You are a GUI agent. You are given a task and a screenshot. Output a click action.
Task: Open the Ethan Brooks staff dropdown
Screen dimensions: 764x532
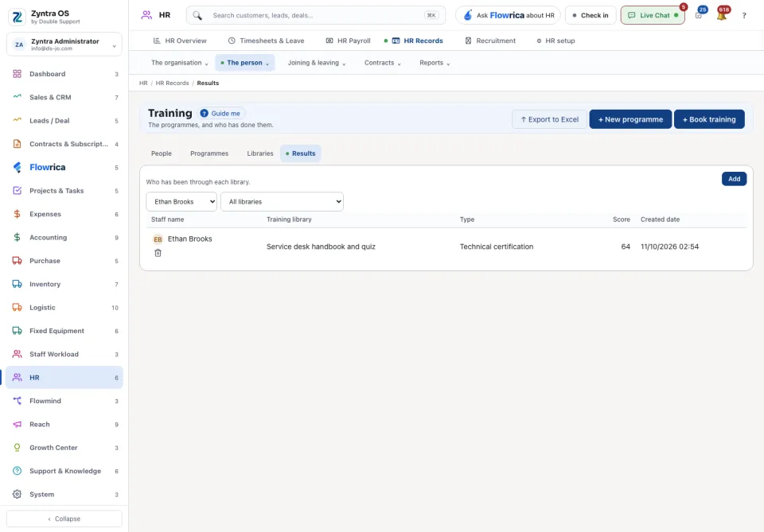[x=181, y=201]
